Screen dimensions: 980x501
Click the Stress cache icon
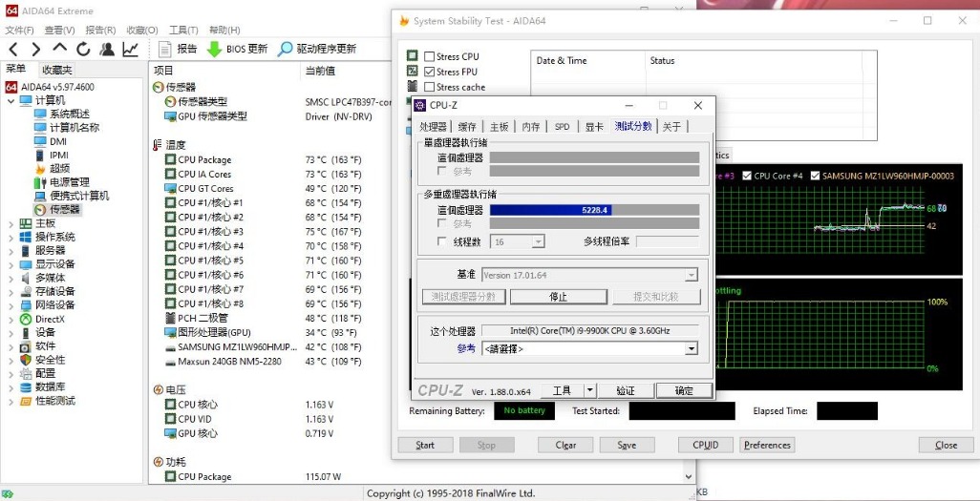tap(413, 86)
